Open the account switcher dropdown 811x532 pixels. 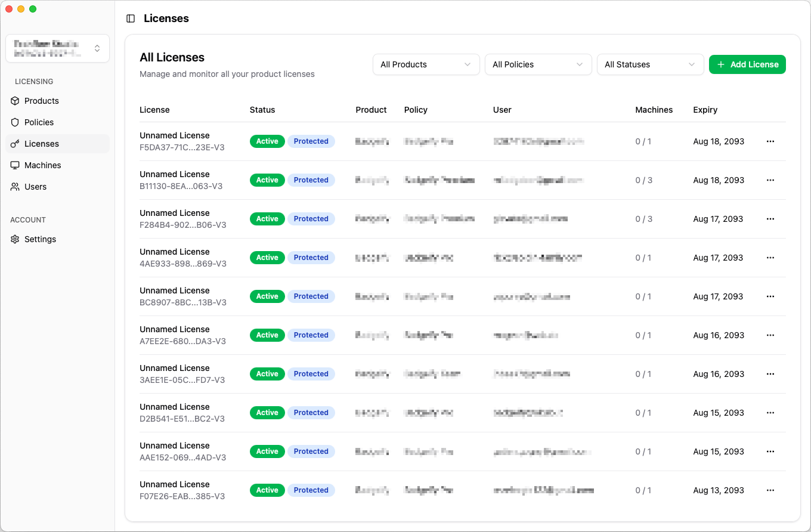pos(58,48)
